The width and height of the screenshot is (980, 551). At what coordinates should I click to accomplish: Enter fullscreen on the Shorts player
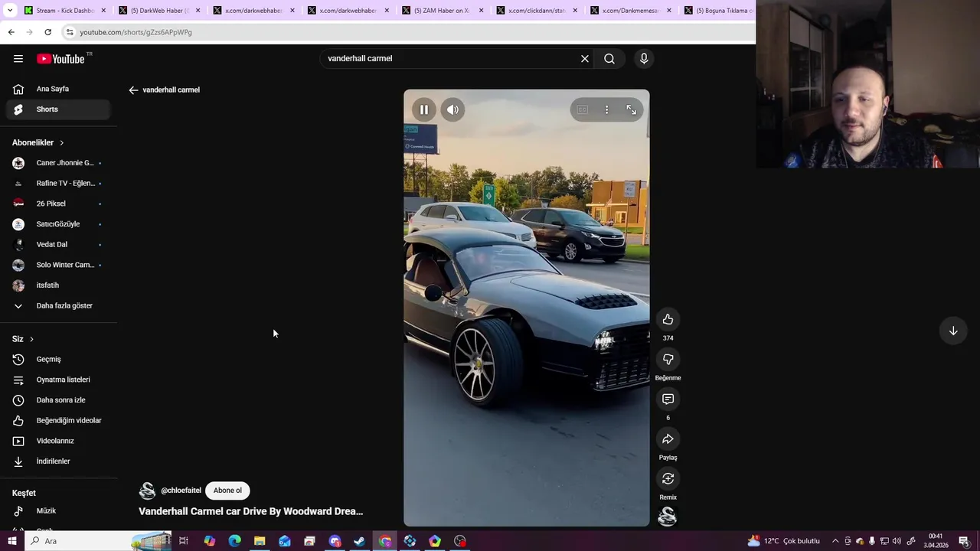pyautogui.click(x=631, y=109)
